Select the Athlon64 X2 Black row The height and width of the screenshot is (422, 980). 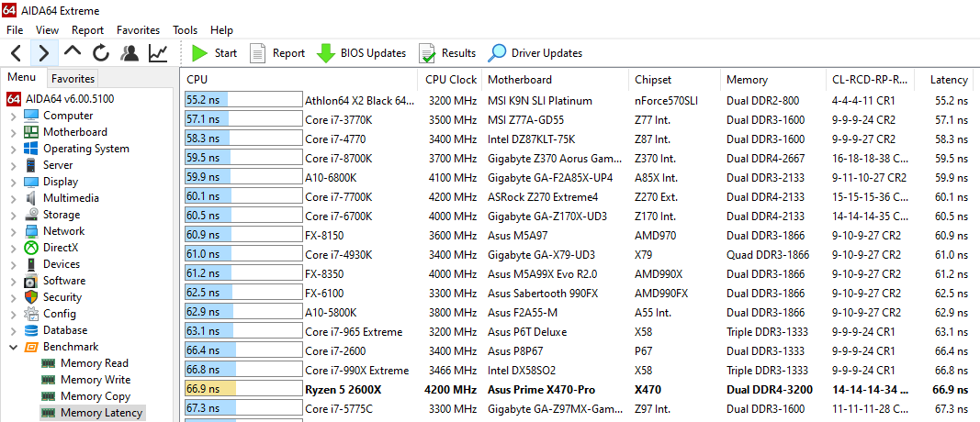[580, 101]
